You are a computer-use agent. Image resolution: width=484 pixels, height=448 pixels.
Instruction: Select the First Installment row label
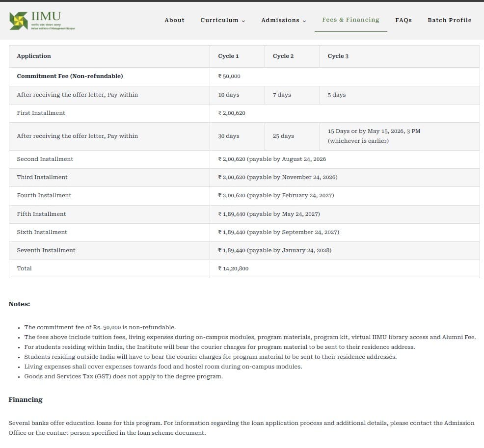click(41, 113)
